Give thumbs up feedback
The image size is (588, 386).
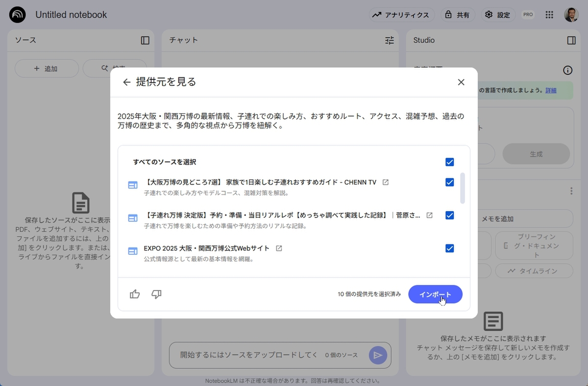pos(135,294)
